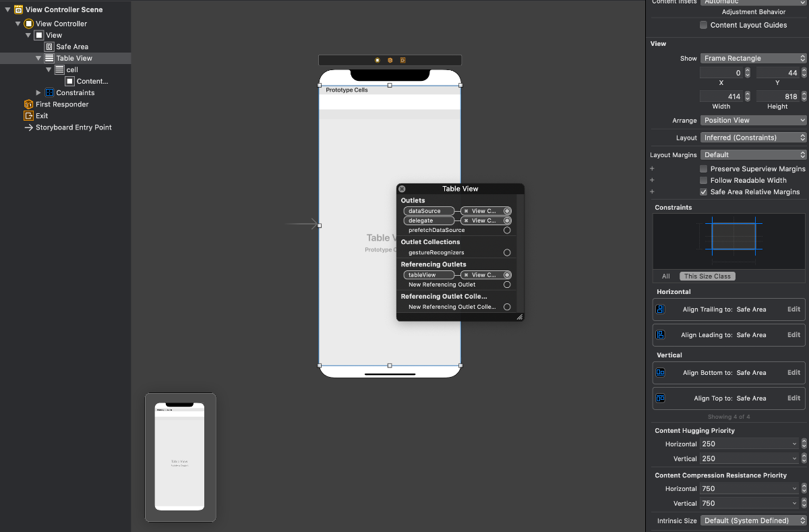The width and height of the screenshot is (809, 532).
Task: Click the minimap storyboard thumbnail
Action: click(x=181, y=457)
